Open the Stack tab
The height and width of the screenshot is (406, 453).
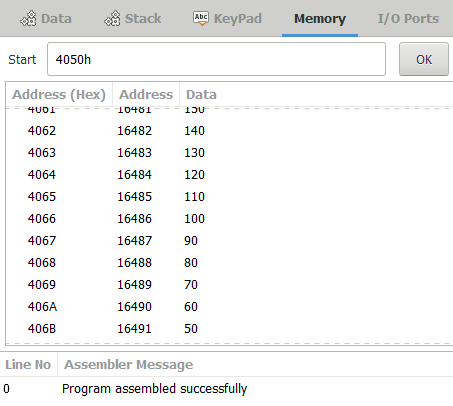133,18
